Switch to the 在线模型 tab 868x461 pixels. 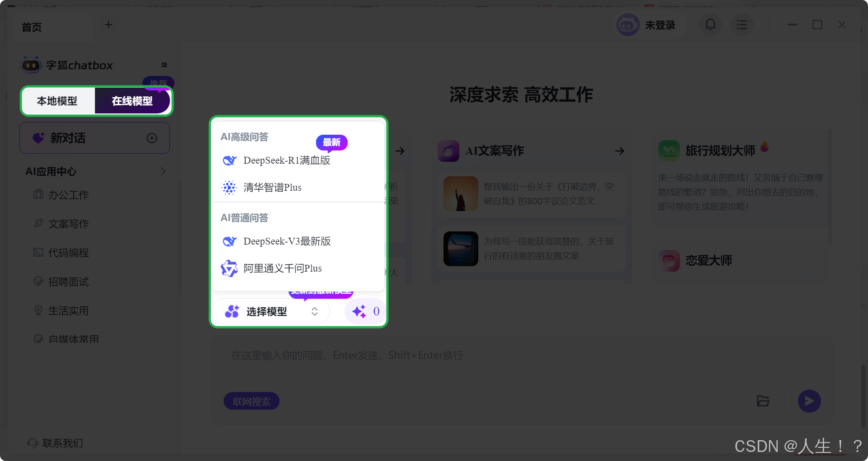click(132, 101)
